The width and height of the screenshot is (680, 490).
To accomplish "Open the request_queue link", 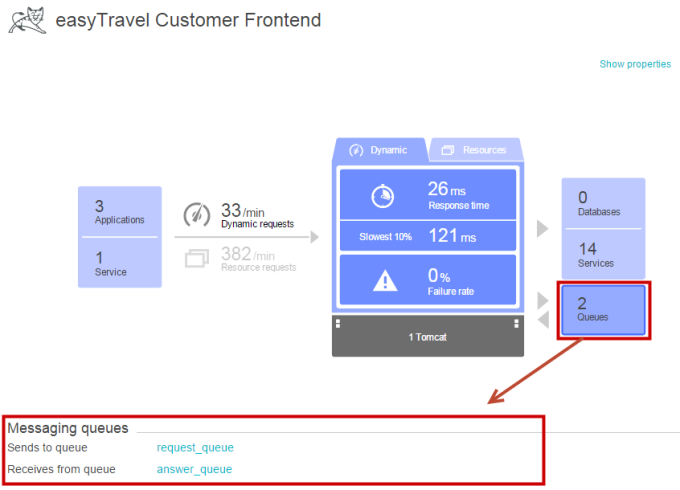I will (x=195, y=448).
